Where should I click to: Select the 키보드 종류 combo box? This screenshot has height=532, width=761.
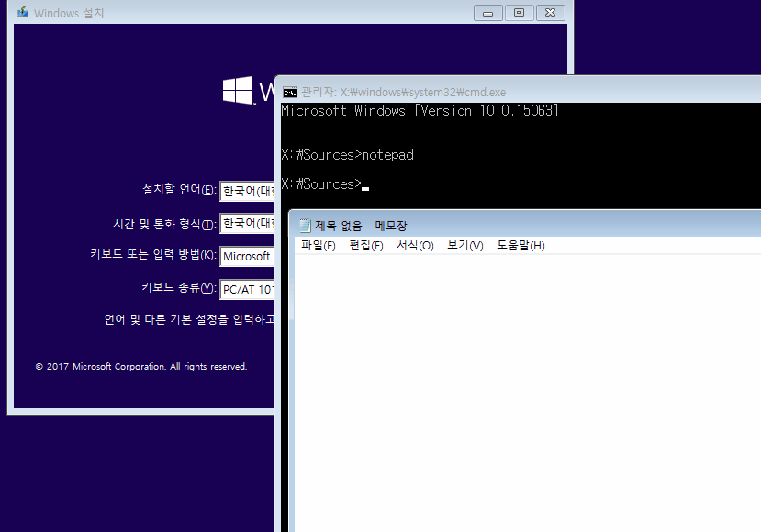point(248,290)
